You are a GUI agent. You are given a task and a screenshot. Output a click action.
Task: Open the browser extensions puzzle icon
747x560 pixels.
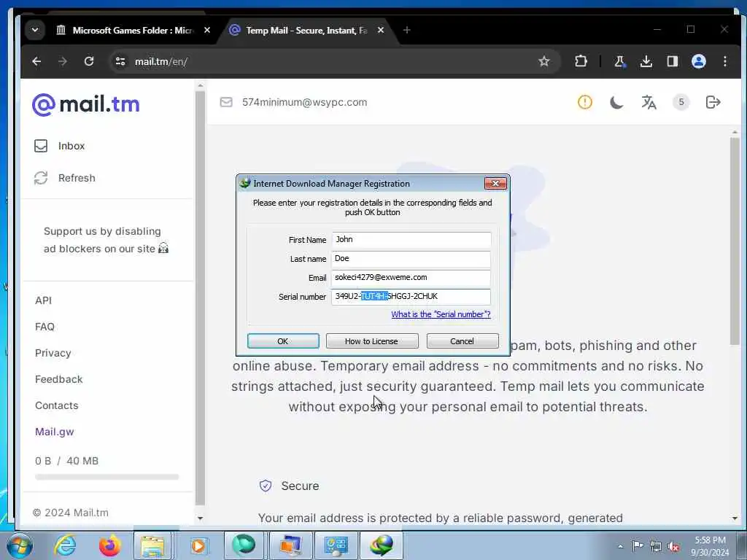581,61
